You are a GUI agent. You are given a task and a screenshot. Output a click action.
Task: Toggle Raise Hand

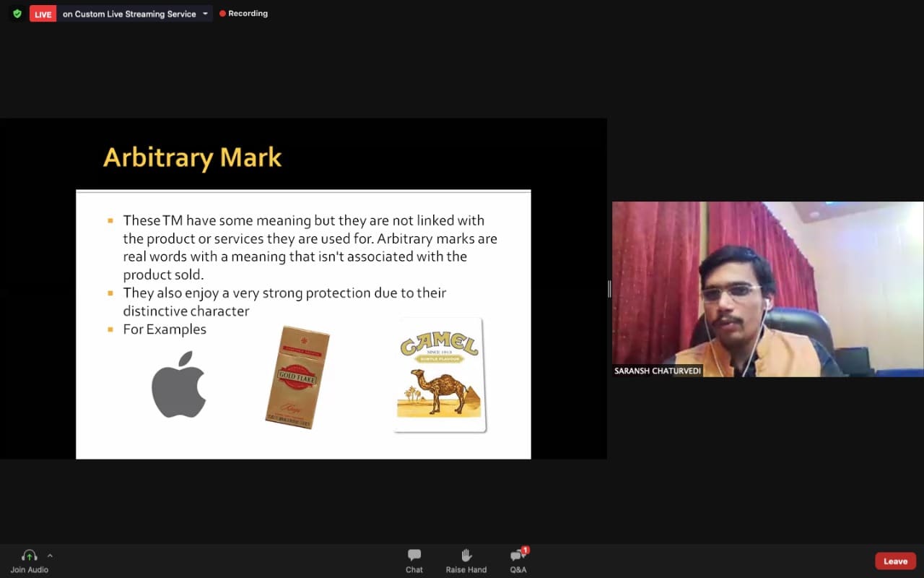coord(466,560)
